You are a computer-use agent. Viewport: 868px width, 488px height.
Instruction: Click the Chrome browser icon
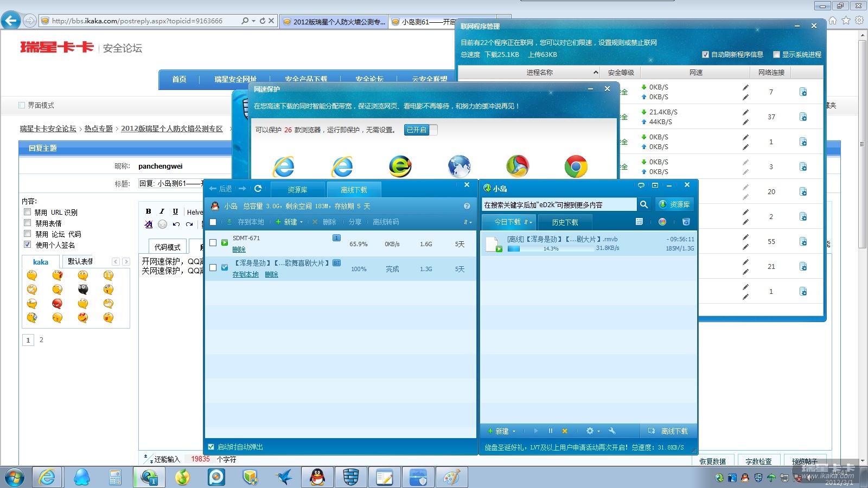click(576, 166)
